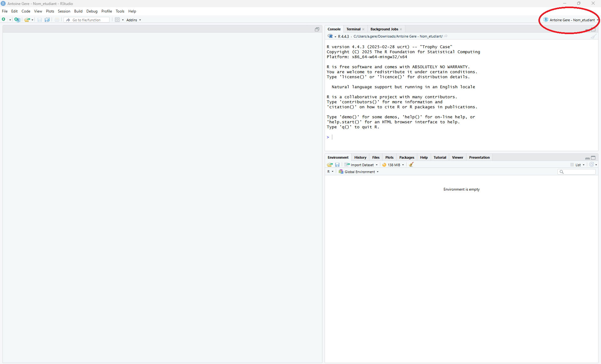The height and width of the screenshot is (364, 601).
Task: Click the broom icon to clear environment
Action: (411, 165)
